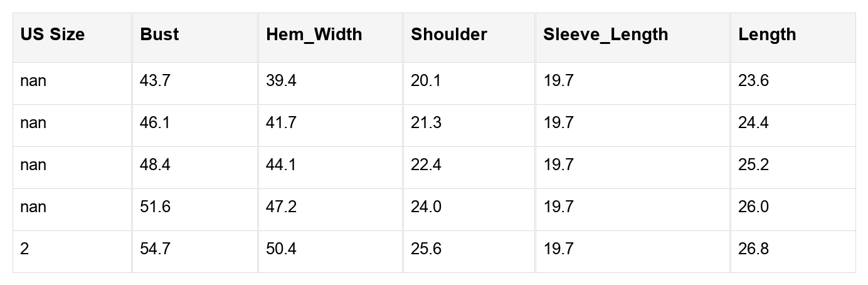Select the Length cell 26.0
Viewport: 868px width, 285px height.
753,207
